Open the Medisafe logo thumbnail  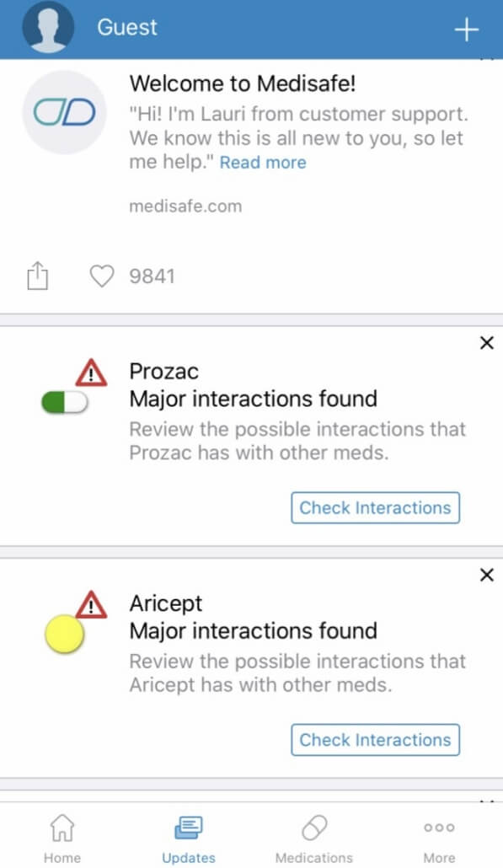coord(64,112)
